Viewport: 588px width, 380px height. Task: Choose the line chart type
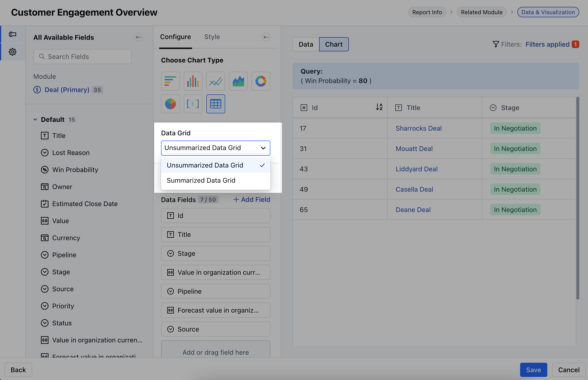(215, 81)
